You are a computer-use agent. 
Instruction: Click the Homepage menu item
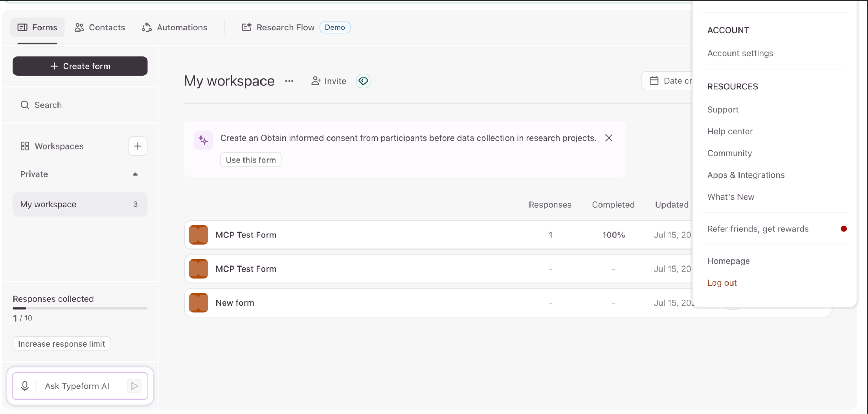(728, 261)
